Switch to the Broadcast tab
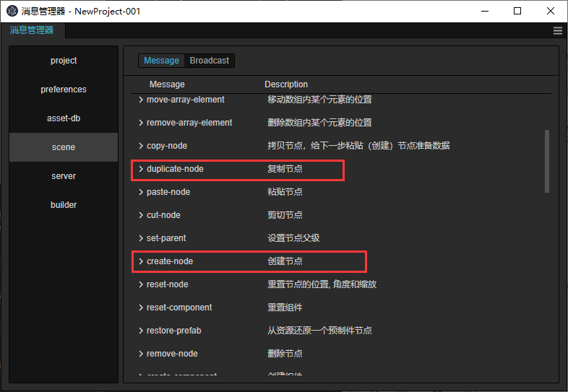The image size is (568, 392). click(210, 61)
